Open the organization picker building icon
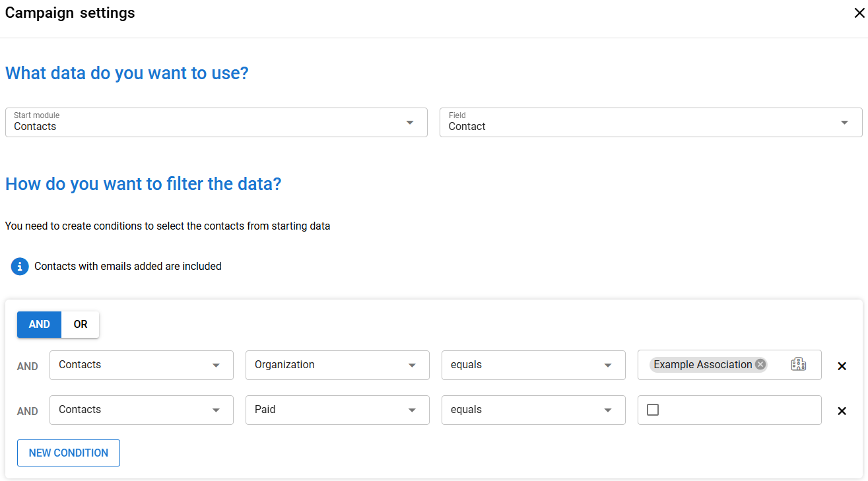This screenshot has height=481, width=868. [x=798, y=364]
